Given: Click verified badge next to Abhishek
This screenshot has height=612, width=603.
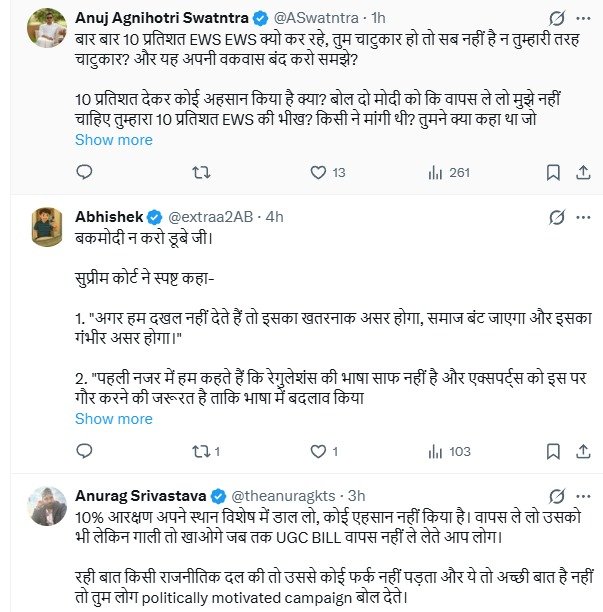Looking at the screenshot, I should [x=155, y=217].
